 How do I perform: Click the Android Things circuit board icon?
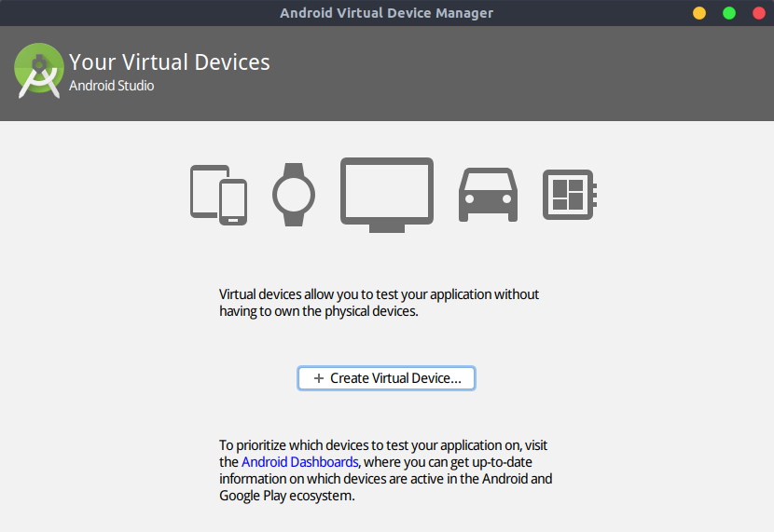(x=570, y=195)
